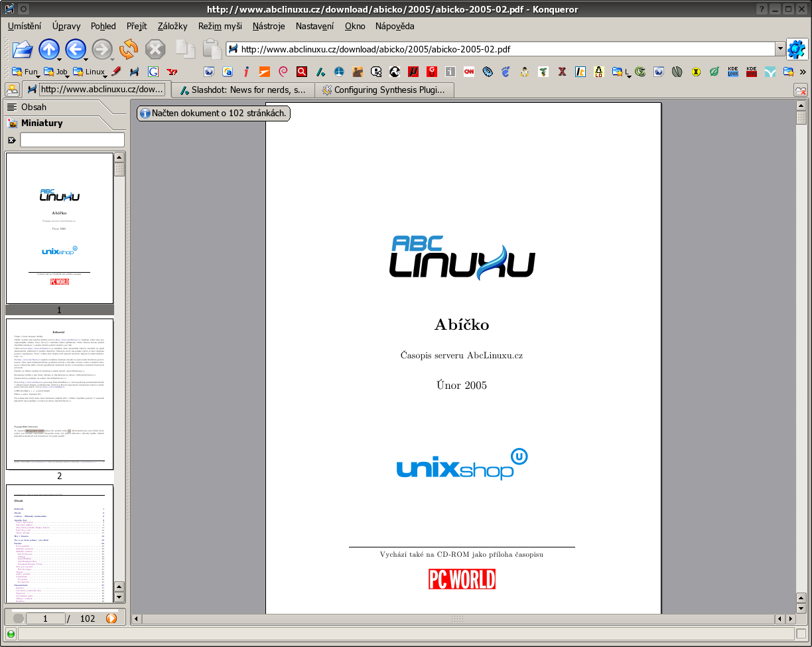Click the document vertical scrollbar handle

(801, 117)
